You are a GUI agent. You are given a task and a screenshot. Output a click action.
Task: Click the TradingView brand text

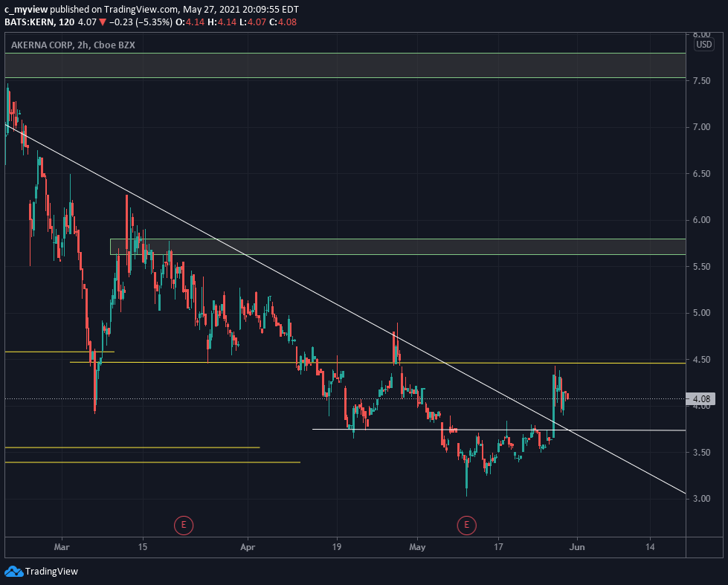[x=51, y=571]
